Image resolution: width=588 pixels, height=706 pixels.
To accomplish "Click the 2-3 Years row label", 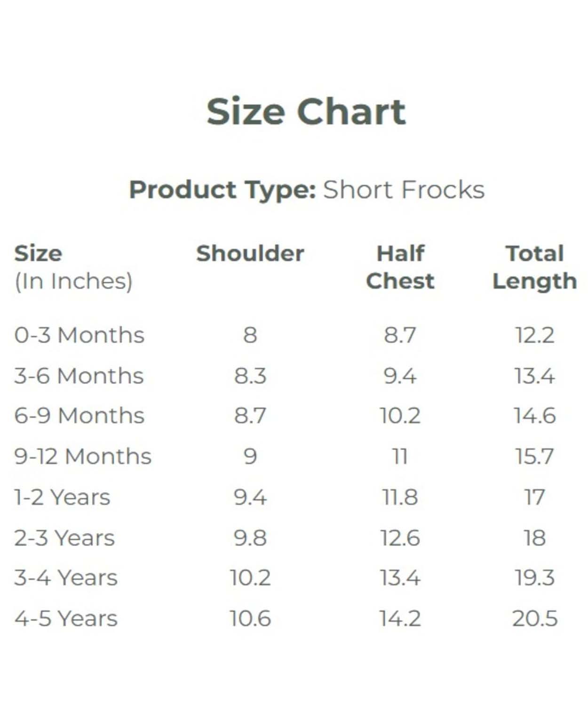I will tap(64, 538).
